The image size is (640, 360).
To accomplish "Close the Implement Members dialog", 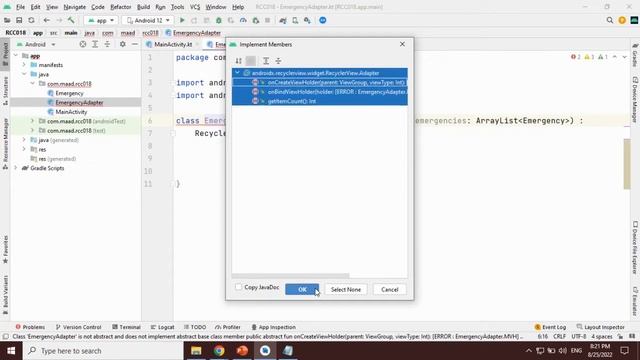I will [x=402, y=44].
